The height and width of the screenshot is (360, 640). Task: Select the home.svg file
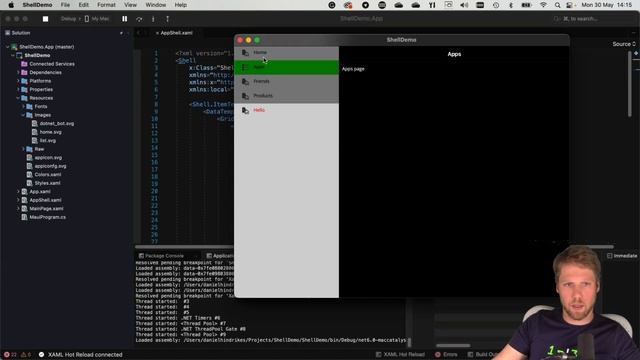51,132
